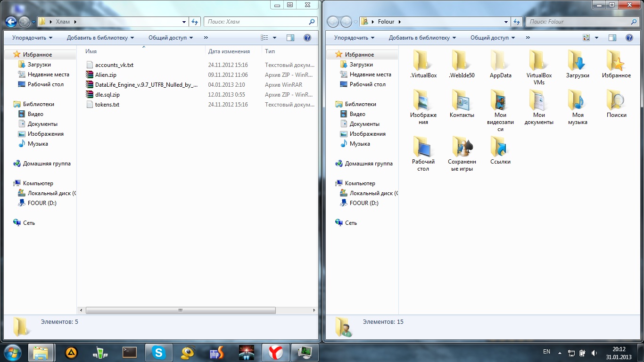Select Рабочий стол in the Folour window sidebar
644x362 pixels.
point(367,84)
